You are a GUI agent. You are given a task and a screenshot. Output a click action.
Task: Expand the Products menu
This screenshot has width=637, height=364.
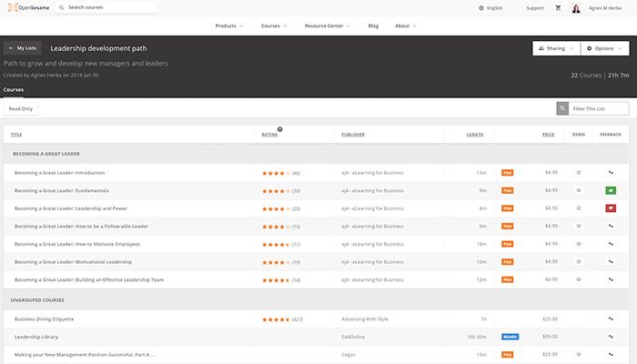(x=228, y=25)
